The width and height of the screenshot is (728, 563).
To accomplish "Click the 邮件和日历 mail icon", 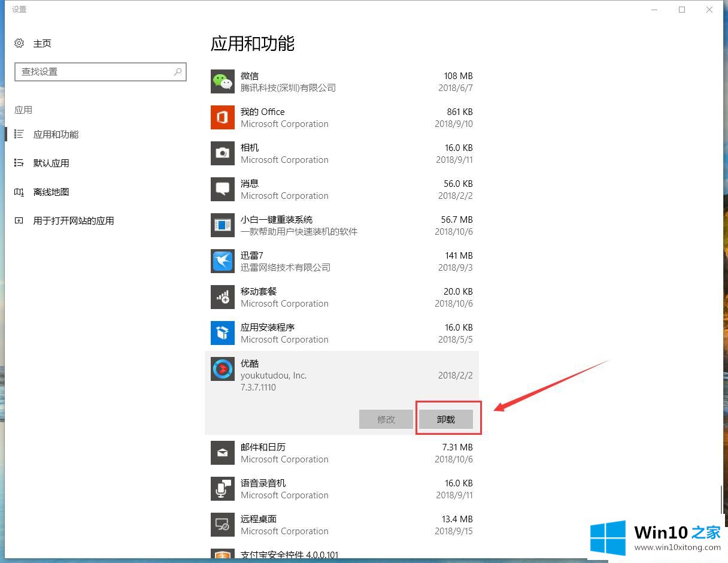I will pos(223,453).
